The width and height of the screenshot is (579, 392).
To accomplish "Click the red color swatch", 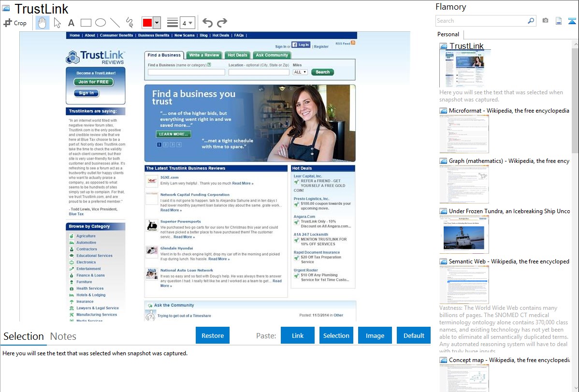I will tap(147, 23).
